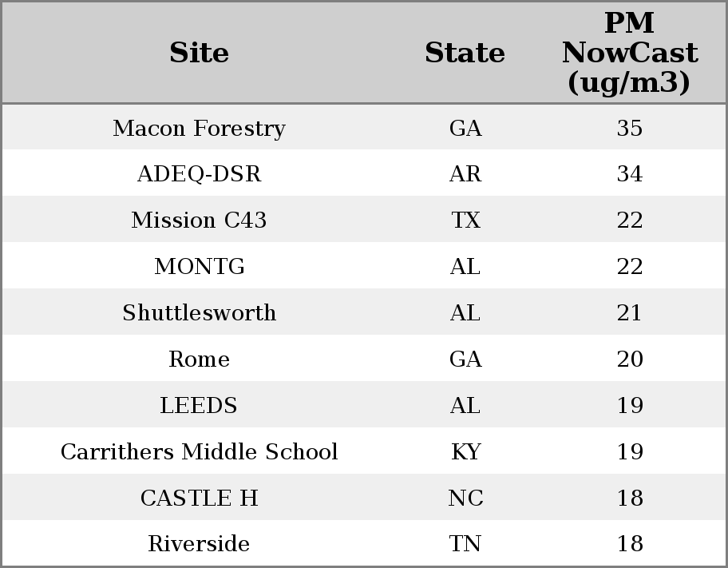
Task: Click the CASTLE H site cell
Action: pyautogui.click(x=199, y=498)
